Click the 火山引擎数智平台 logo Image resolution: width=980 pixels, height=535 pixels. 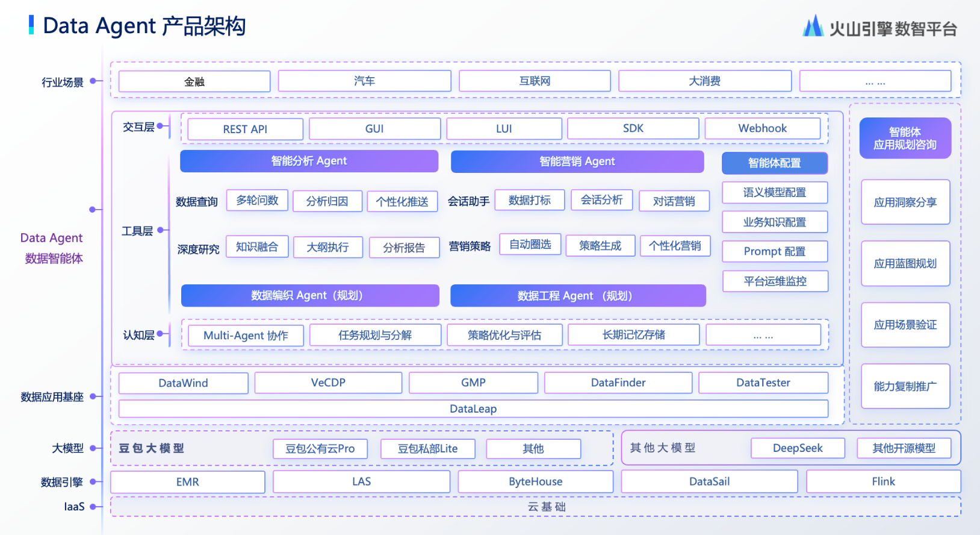(x=879, y=27)
